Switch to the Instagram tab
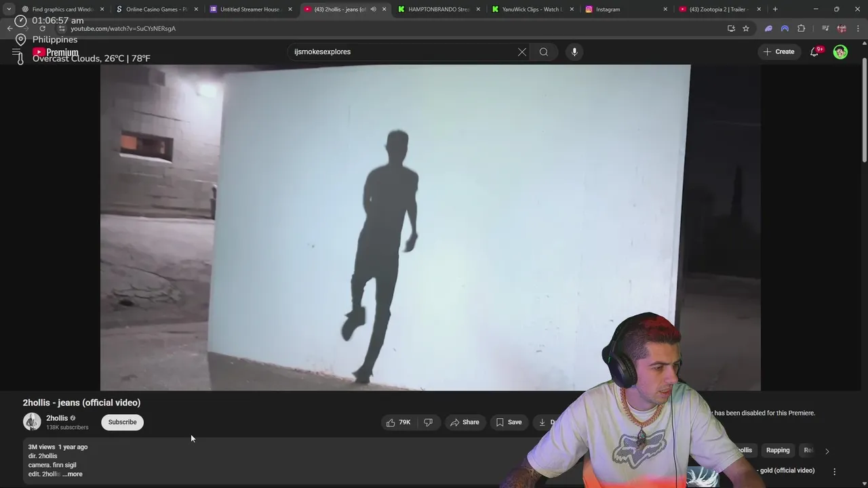This screenshot has height=488, width=868. (625, 9)
